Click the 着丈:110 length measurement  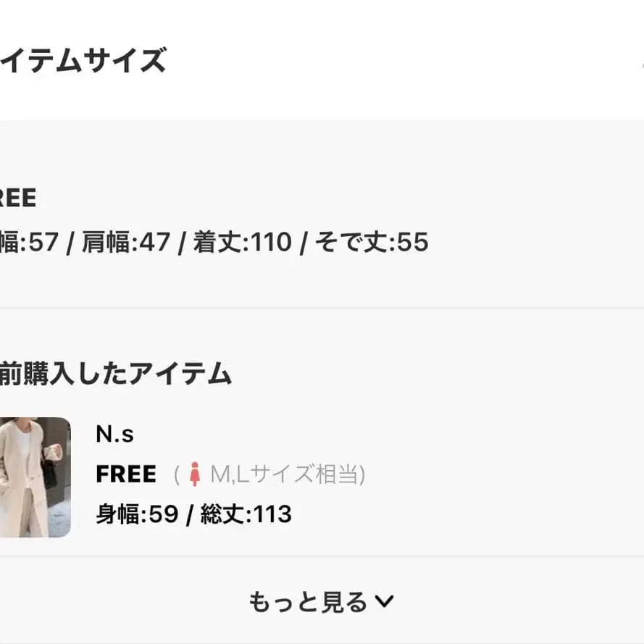(x=241, y=242)
